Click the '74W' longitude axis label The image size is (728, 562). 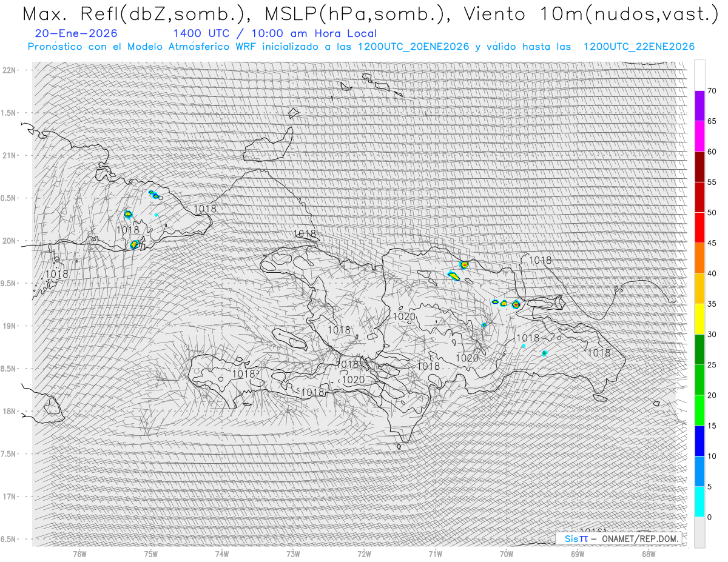tap(222, 554)
